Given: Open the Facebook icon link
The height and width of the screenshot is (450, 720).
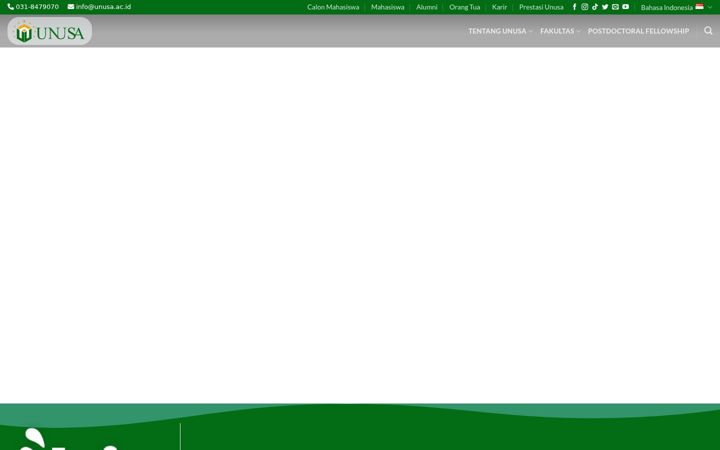Looking at the screenshot, I should [x=574, y=7].
